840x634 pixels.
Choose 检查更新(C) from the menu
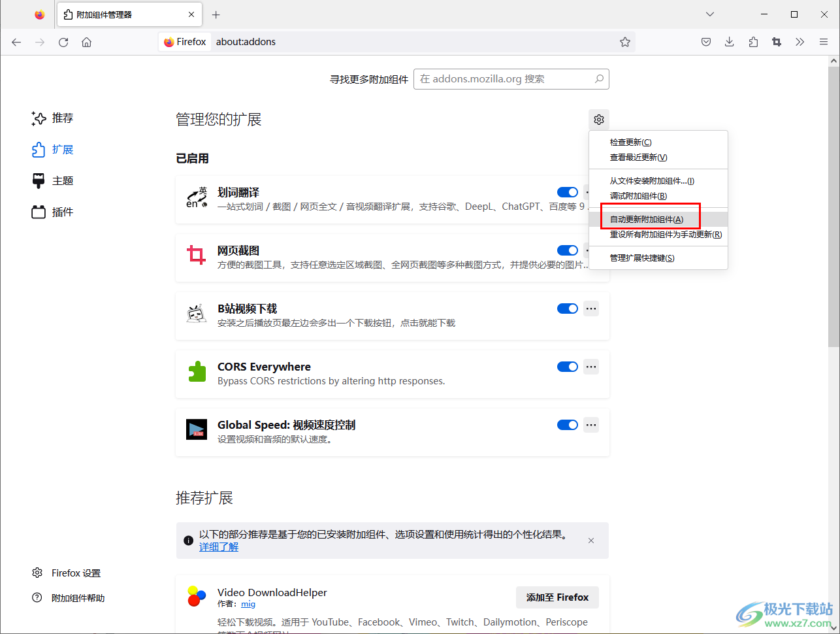(x=658, y=142)
